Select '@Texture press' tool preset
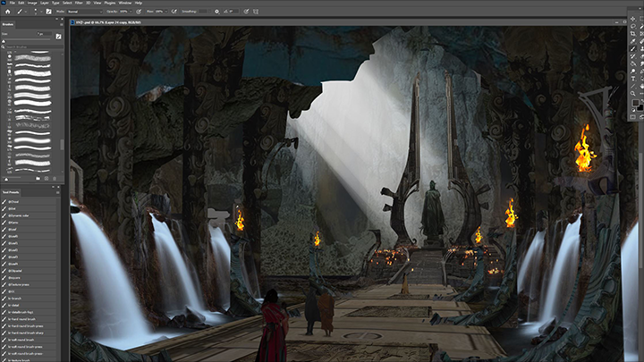Screen dimensions: 644x362 click(x=29, y=284)
